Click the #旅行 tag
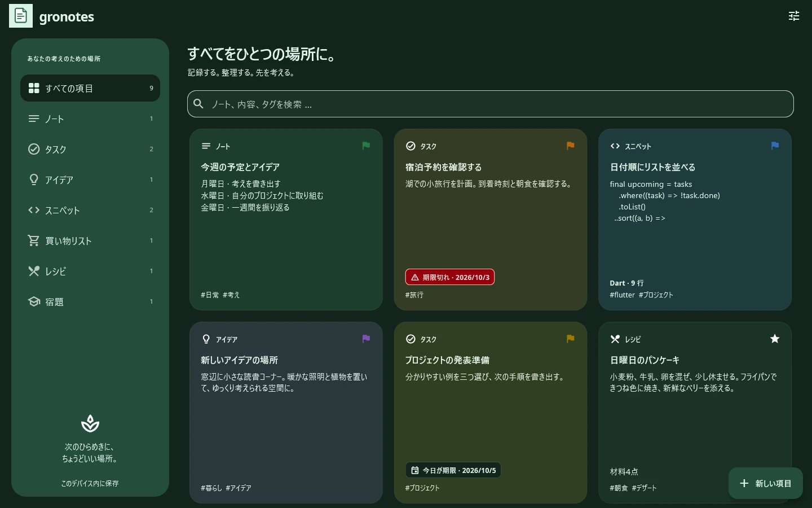Screen dimensions: 812x508 pyautogui.click(x=414, y=295)
